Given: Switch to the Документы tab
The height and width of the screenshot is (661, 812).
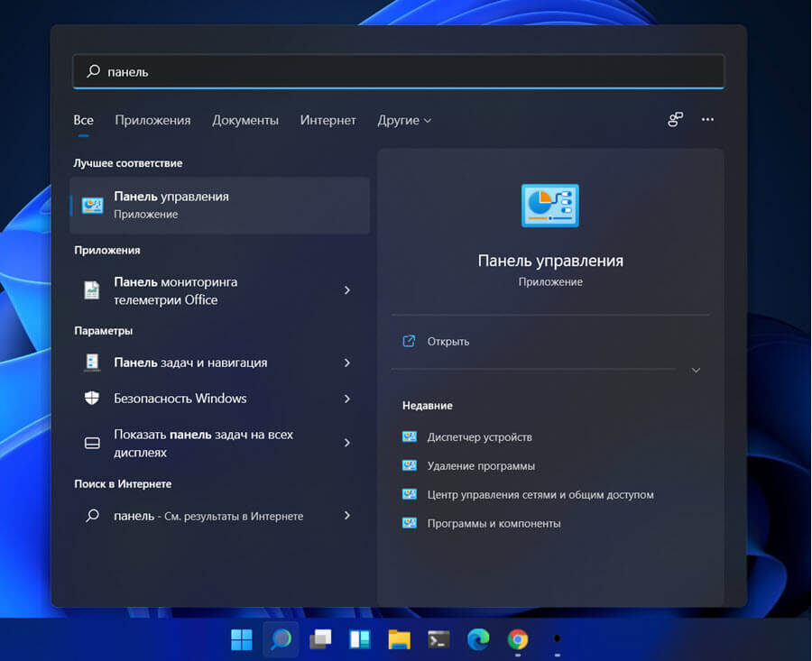Looking at the screenshot, I should point(245,120).
